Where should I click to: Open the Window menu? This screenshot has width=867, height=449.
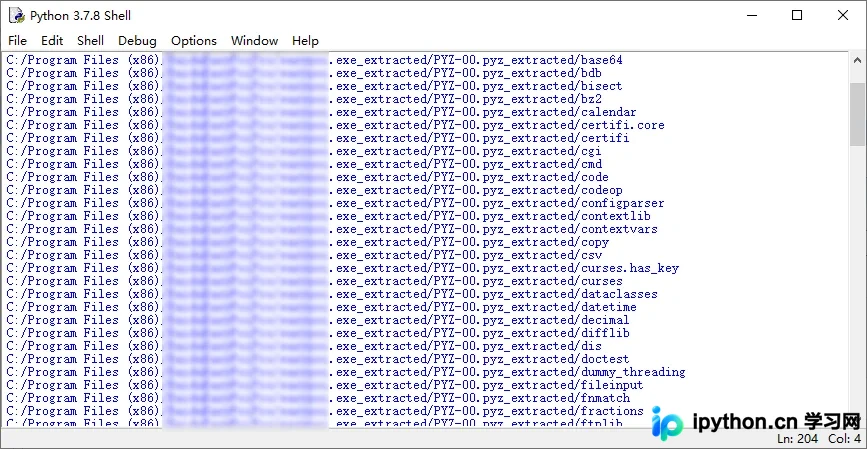254,41
